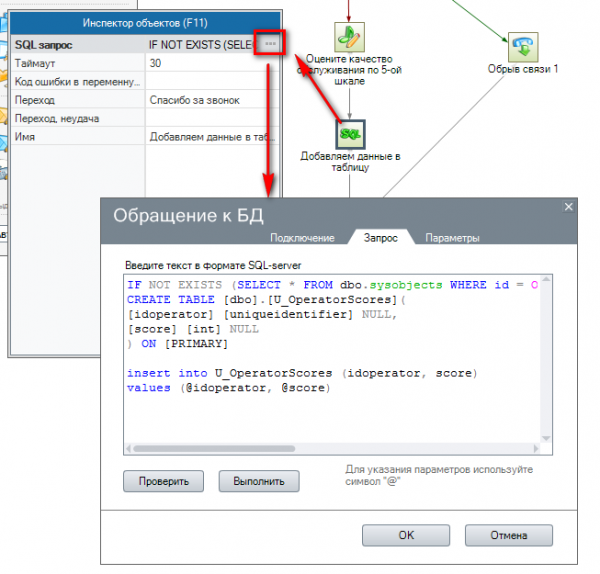Close the 'Обращение к БД' dialog
This screenshot has height=574, width=600.
point(569,206)
